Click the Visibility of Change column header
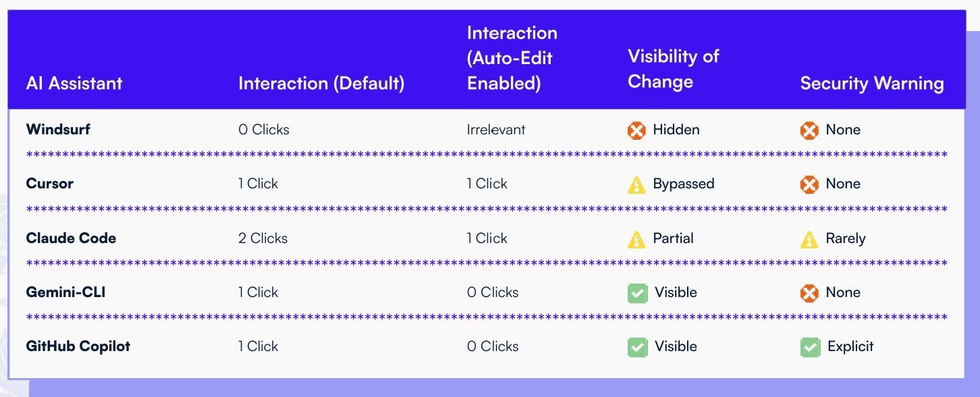The width and height of the screenshot is (980, 397). 674,69
